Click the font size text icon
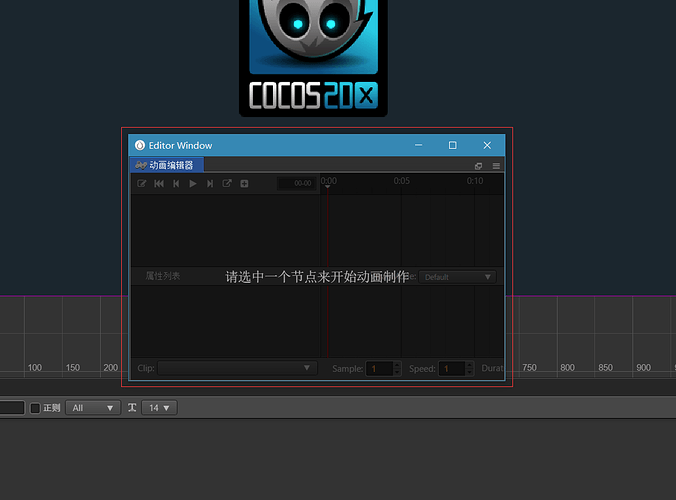Screen dimensions: 676x500 pos(132,408)
